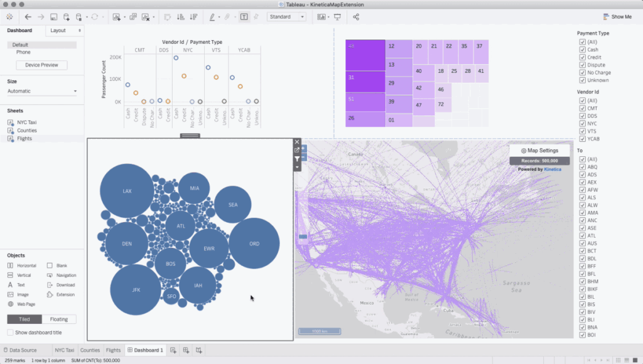Click the Tableau start page logo icon
The height and width of the screenshot is (364, 643).
click(9, 17)
